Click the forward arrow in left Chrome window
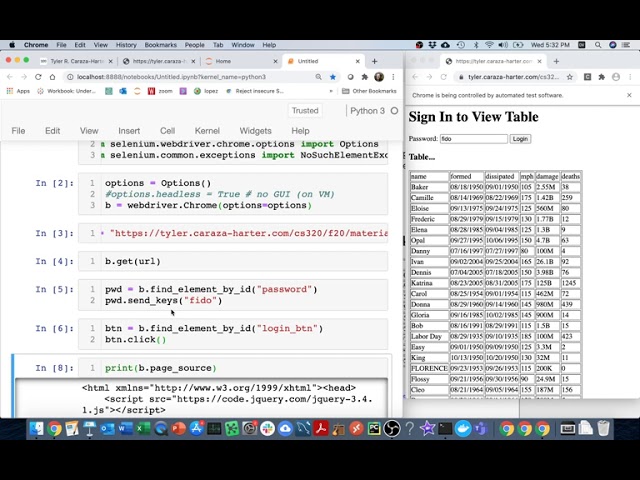This screenshot has height=480, width=640. pos(24,77)
